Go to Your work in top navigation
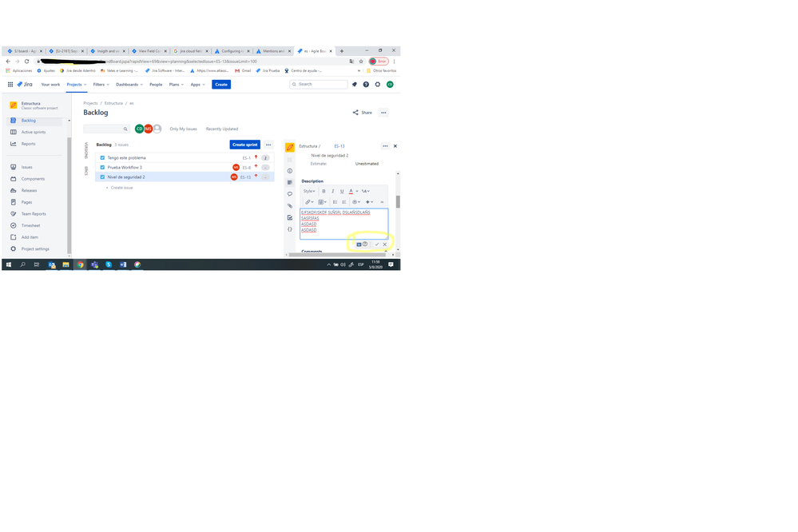Screen dimensions: 798x532 tap(50, 85)
